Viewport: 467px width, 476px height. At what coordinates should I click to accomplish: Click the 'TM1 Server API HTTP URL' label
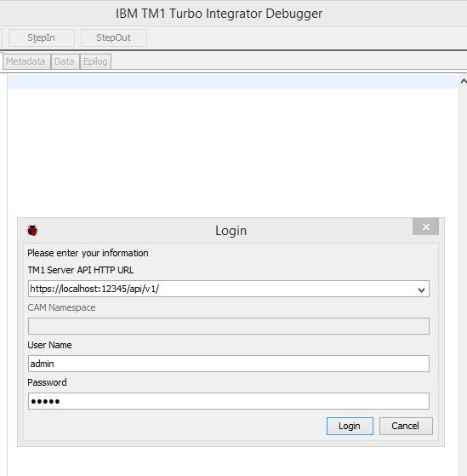(x=80, y=270)
